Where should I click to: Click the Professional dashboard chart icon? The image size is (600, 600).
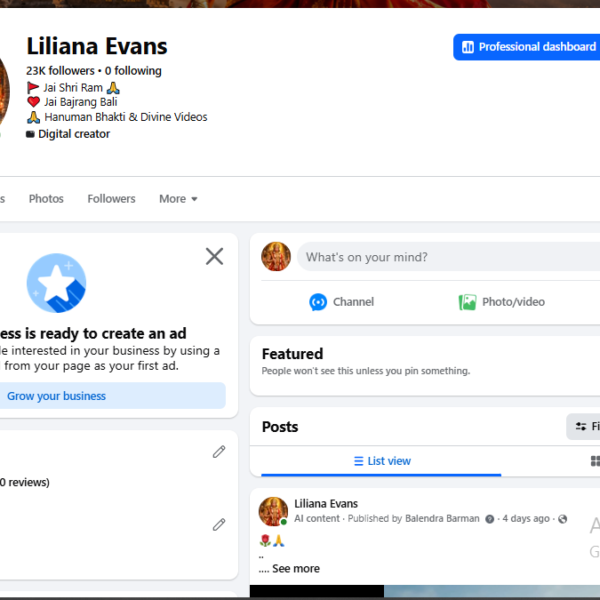point(468,47)
